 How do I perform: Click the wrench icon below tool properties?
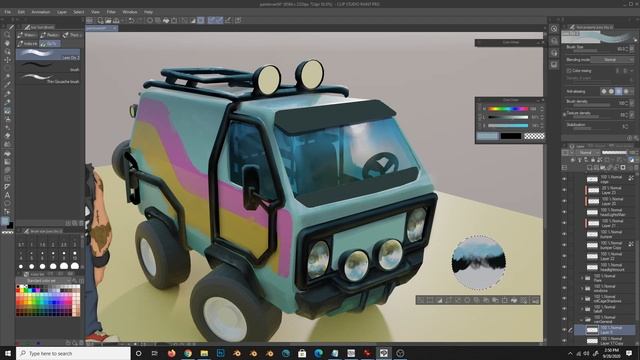pyautogui.click(x=636, y=138)
